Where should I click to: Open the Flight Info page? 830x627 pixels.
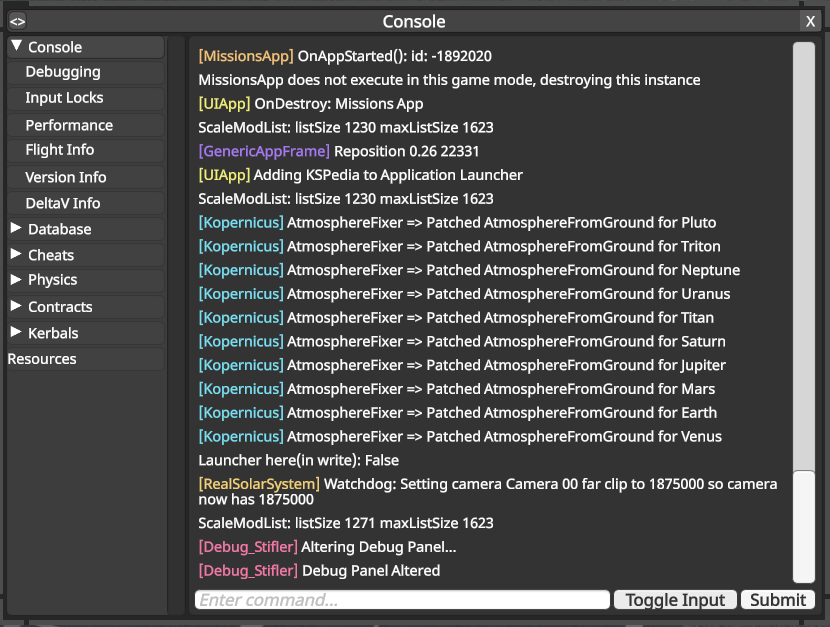(86, 151)
